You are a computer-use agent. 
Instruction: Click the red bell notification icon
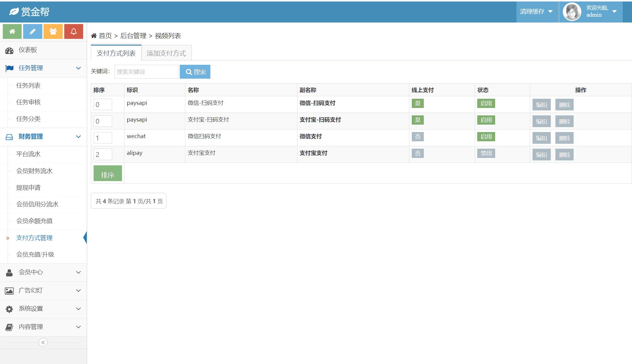tap(74, 31)
